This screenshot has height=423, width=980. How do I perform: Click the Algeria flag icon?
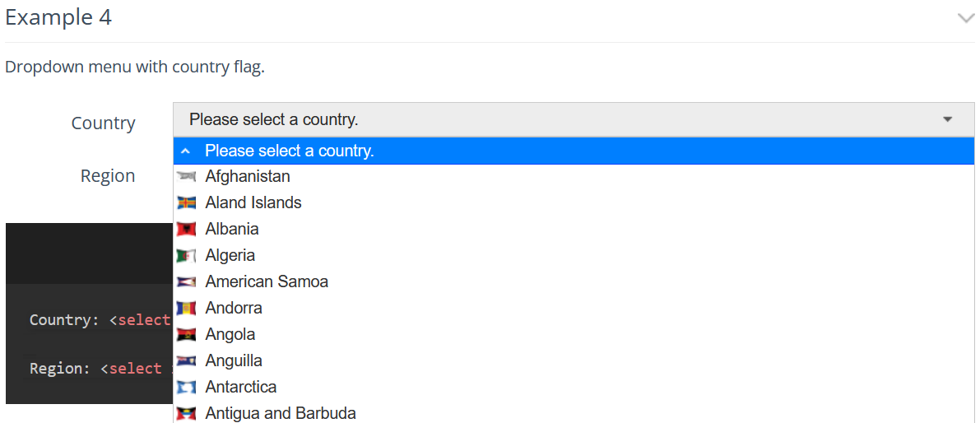[x=186, y=256]
